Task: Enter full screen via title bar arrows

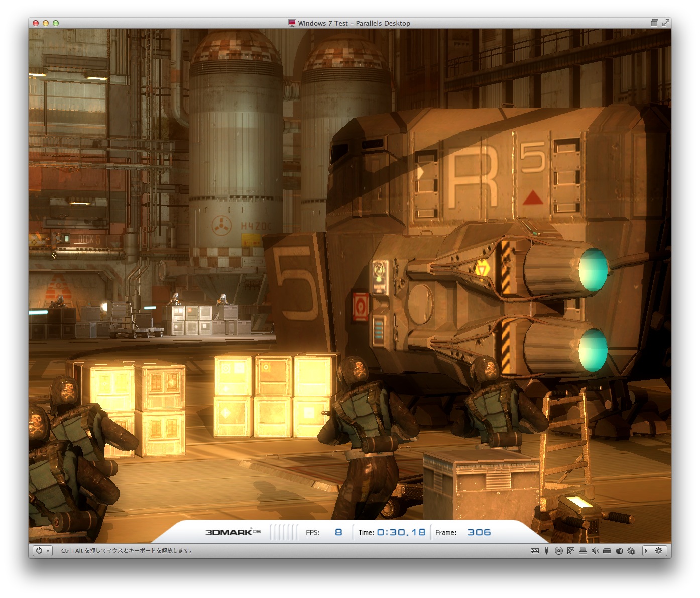Action: coord(665,23)
